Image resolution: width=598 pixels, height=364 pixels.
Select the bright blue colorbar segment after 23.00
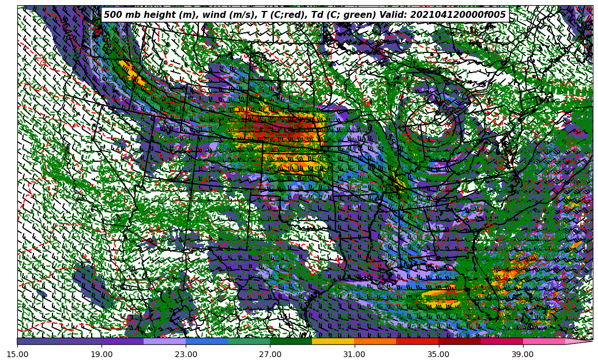click(206, 341)
